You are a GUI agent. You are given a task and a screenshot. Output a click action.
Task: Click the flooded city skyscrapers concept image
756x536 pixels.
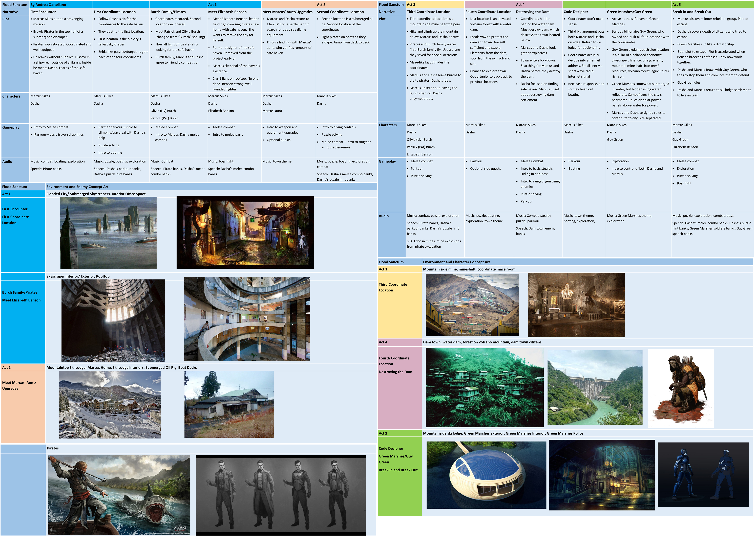click(109, 233)
